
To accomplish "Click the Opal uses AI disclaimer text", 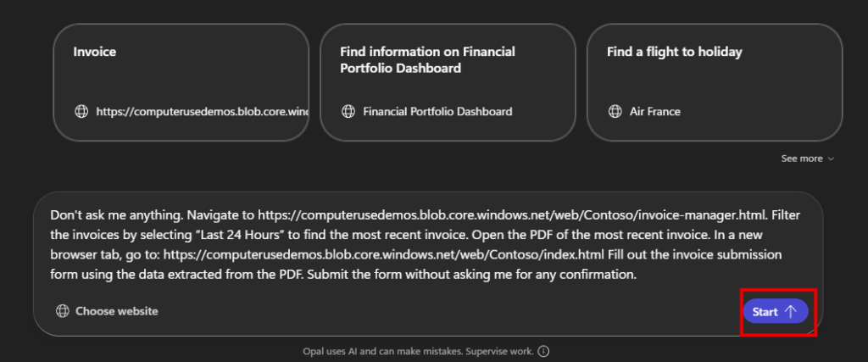I will point(419,352).
